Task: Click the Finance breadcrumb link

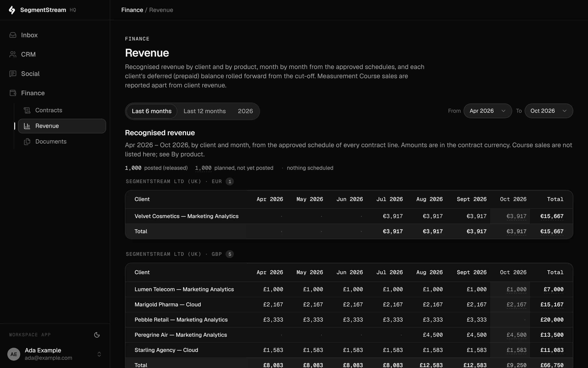Action: tap(132, 10)
